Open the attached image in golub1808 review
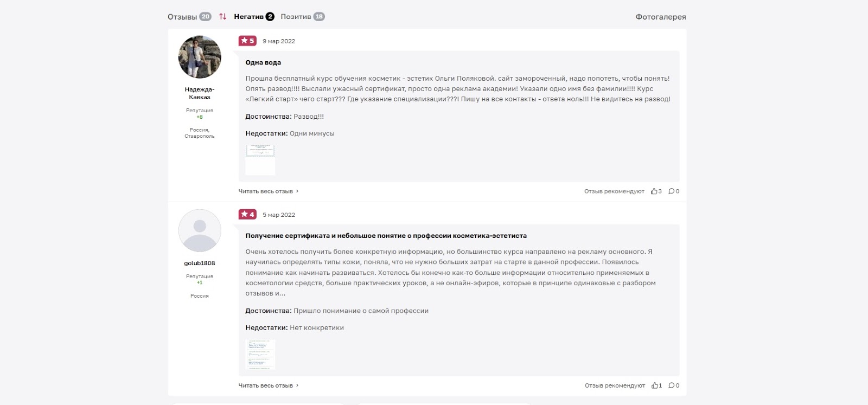The image size is (868, 405). (260, 355)
